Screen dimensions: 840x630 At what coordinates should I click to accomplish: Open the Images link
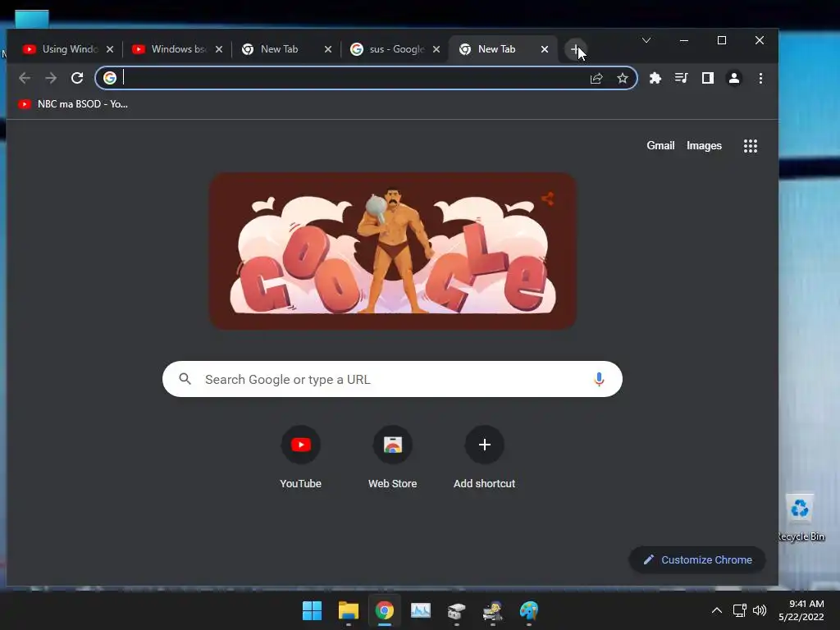704,146
